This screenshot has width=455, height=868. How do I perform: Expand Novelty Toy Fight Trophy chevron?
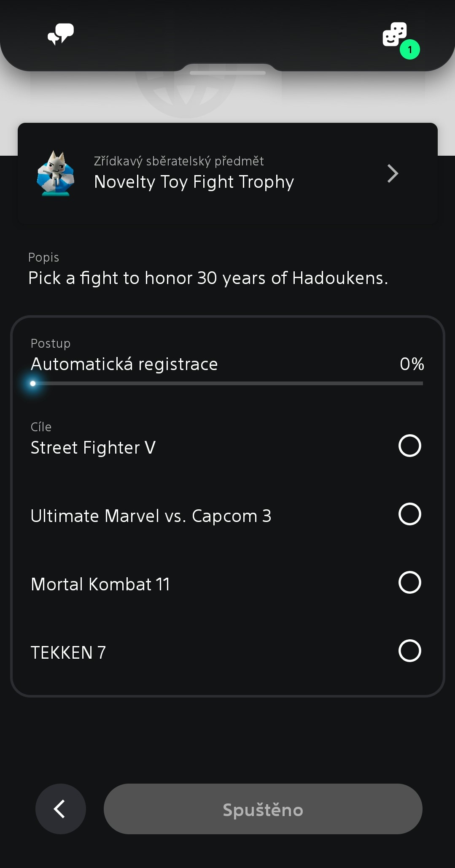[x=393, y=173]
